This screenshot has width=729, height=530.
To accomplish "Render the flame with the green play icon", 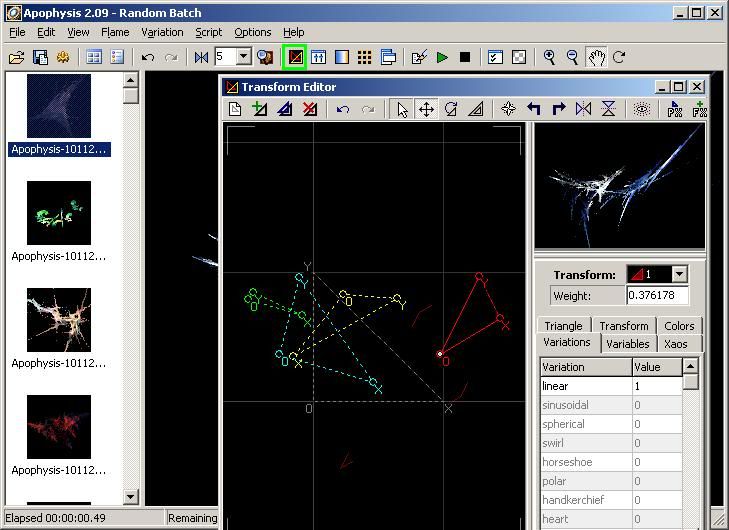I will [442, 57].
